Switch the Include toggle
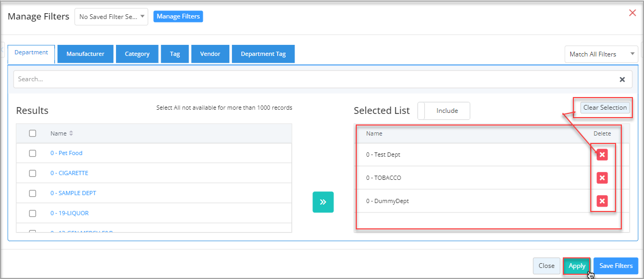The image size is (644, 279). pyautogui.click(x=444, y=111)
